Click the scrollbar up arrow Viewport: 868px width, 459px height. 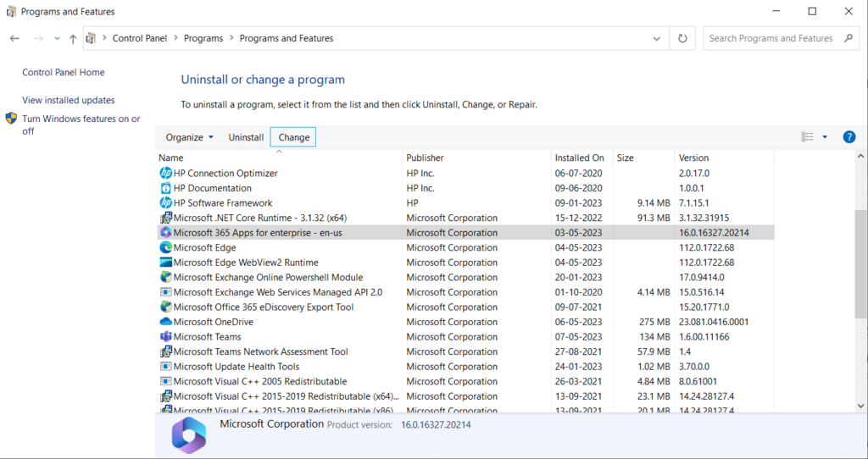861,157
